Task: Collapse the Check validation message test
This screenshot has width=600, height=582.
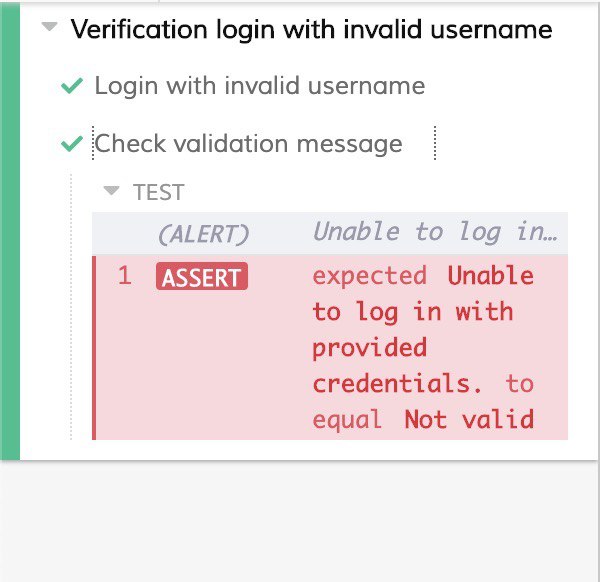Action: pos(248,144)
